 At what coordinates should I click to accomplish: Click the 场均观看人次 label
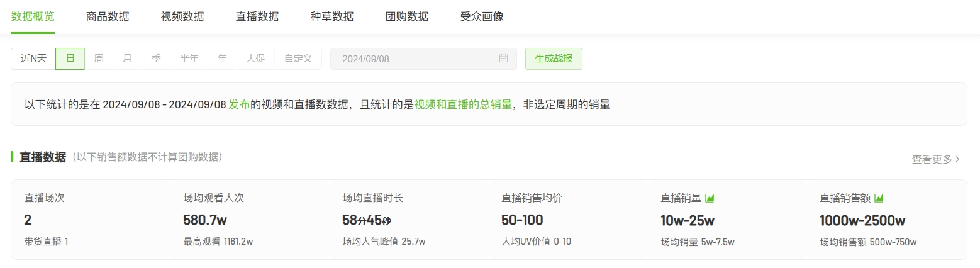pos(213,198)
